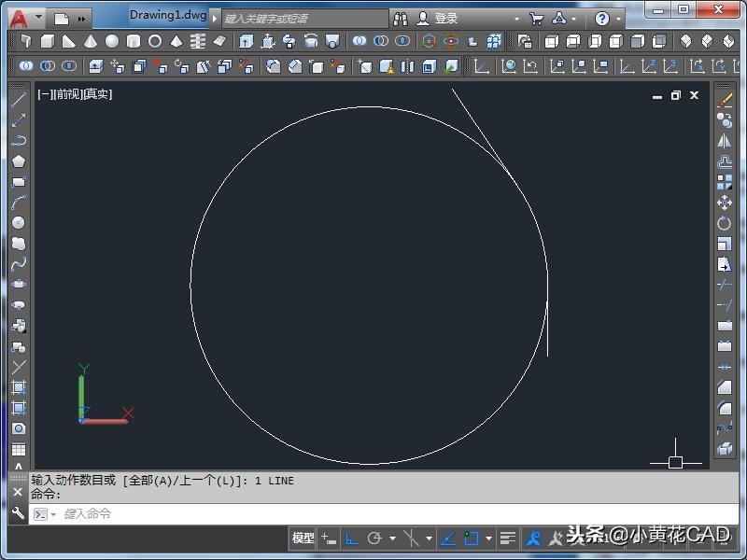
Task: Activate the Sweep tool
Action: (289, 41)
